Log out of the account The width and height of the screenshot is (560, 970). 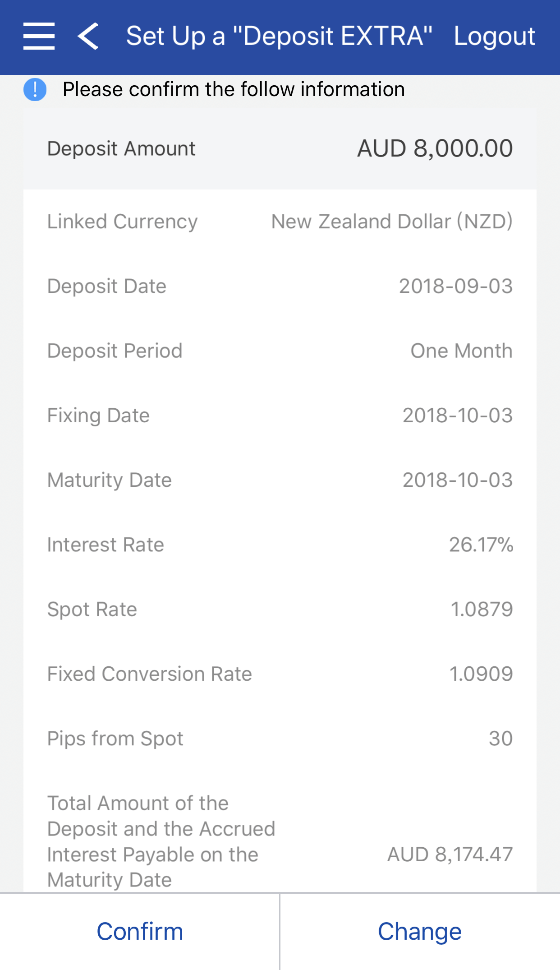tap(494, 36)
